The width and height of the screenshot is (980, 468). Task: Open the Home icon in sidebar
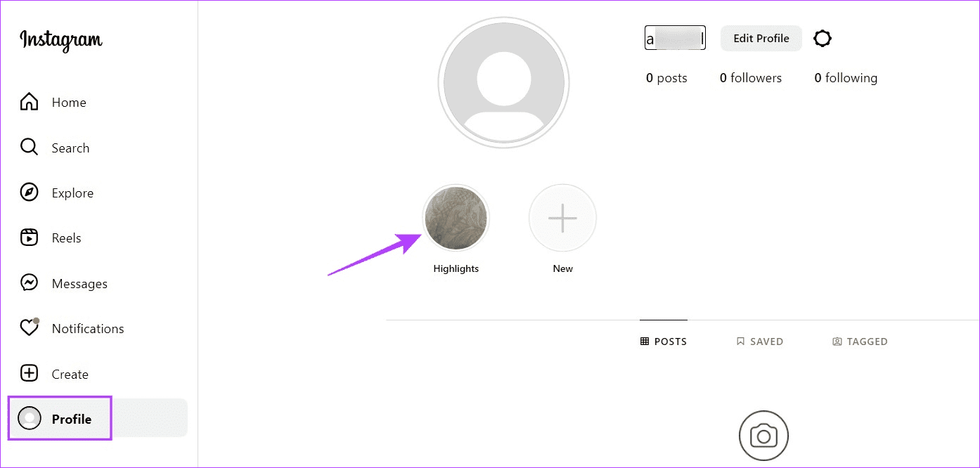[x=29, y=102]
